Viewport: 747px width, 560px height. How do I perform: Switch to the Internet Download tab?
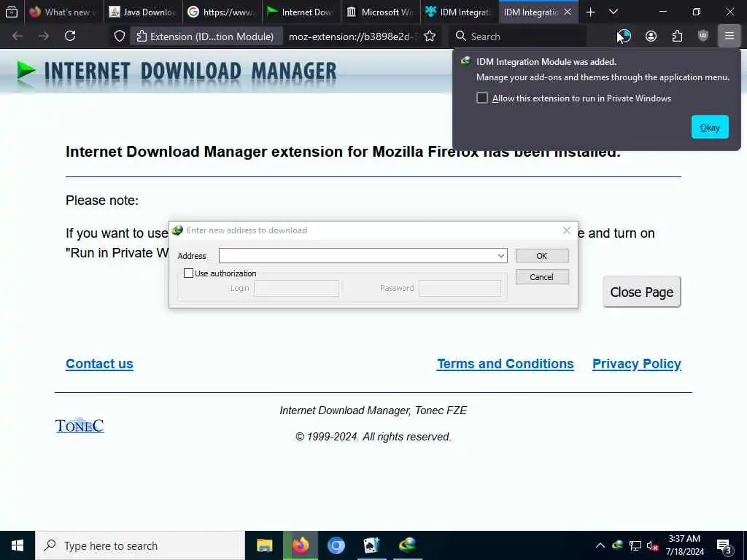click(x=301, y=12)
